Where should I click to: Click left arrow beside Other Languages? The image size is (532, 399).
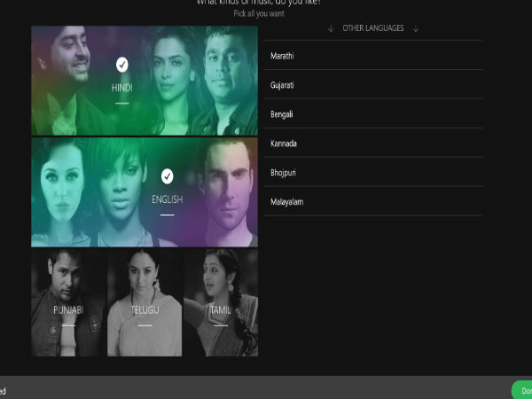click(x=331, y=28)
